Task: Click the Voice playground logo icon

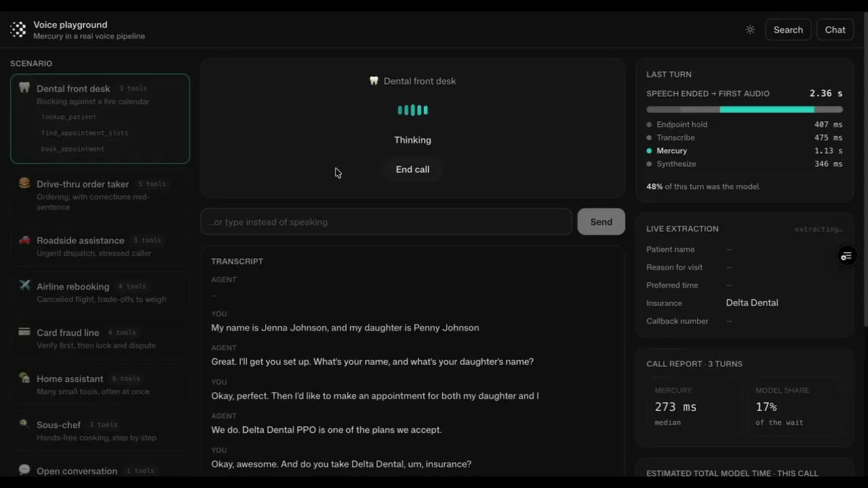Action: point(18,30)
